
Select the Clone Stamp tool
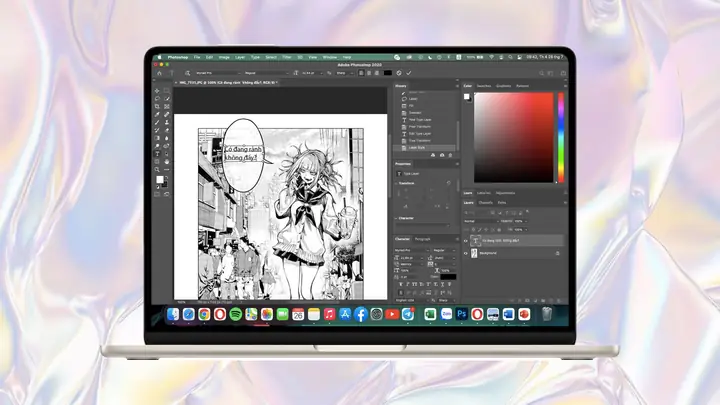(x=166, y=122)
